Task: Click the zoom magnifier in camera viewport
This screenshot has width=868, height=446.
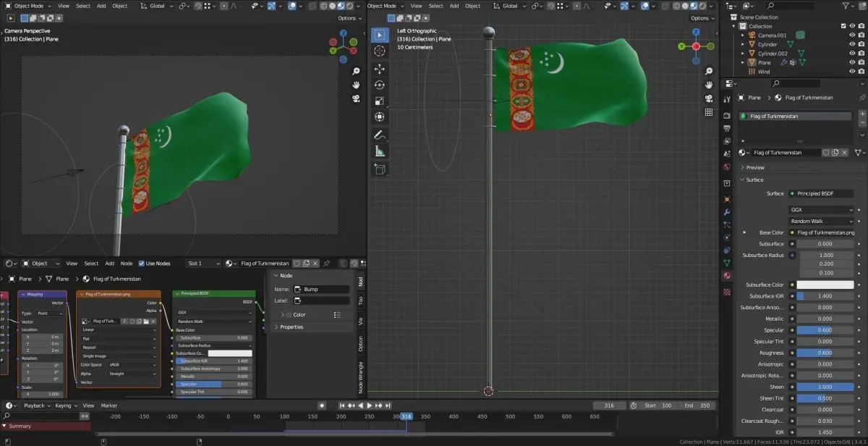Action: pyautogui.click(x=356, y=71)
